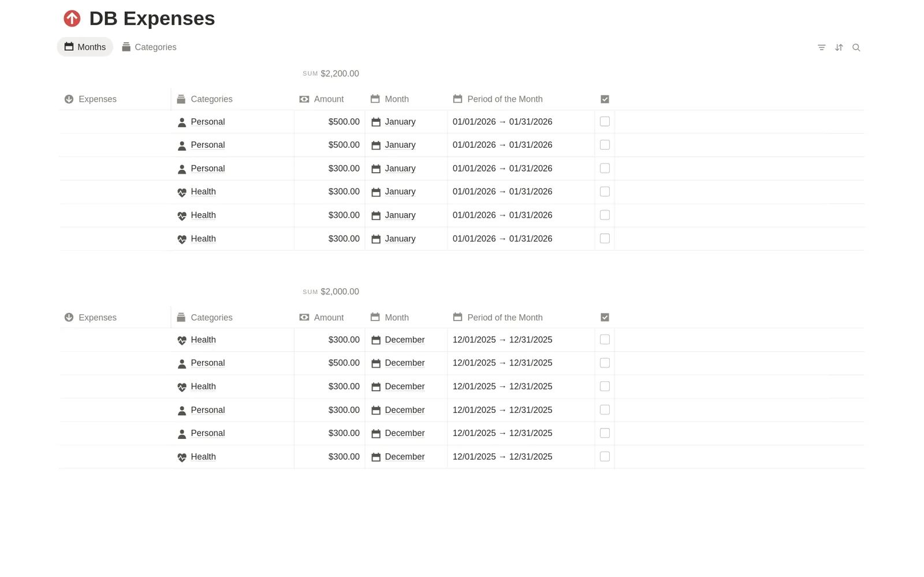This screenshot has height=577, width=924.
Task: Check the box for the first $500.00 Personal January row
Action: pyautogui.click(x=605, y=121)
